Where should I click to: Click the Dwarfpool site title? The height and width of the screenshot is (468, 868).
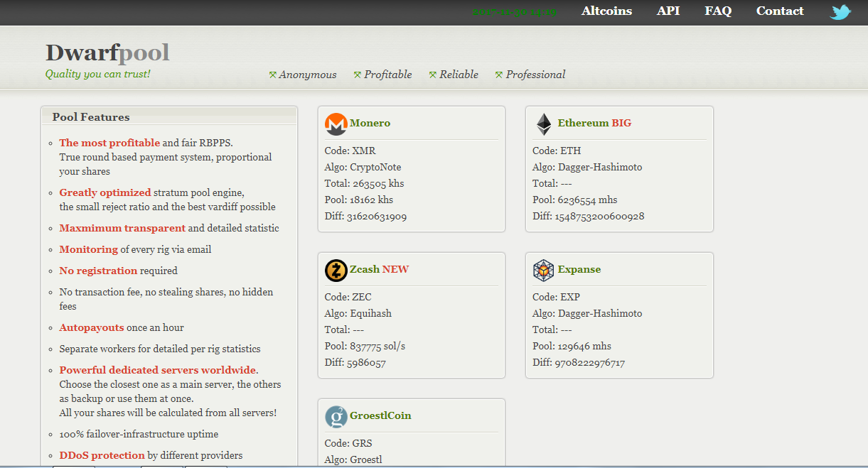click(107, 53)
